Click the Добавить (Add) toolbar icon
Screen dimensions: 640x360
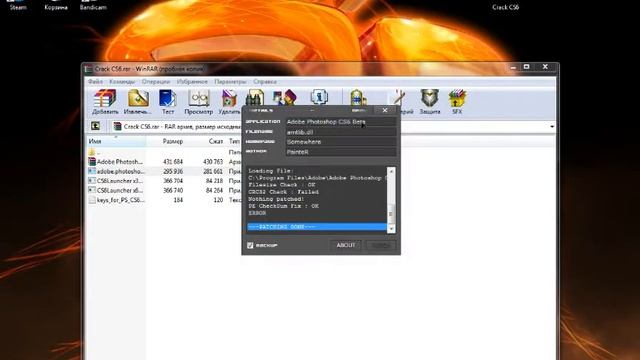105,102
